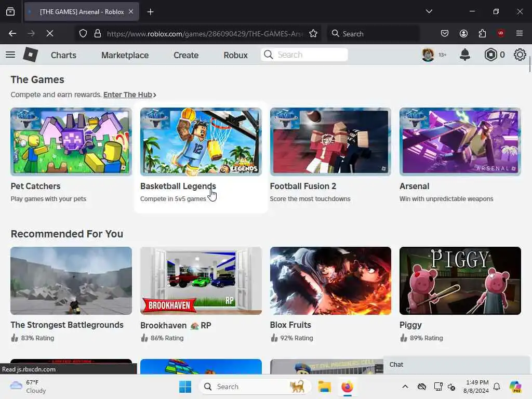
Task: Click the 89% Rating under Piggy
Action: coord(426,338)
